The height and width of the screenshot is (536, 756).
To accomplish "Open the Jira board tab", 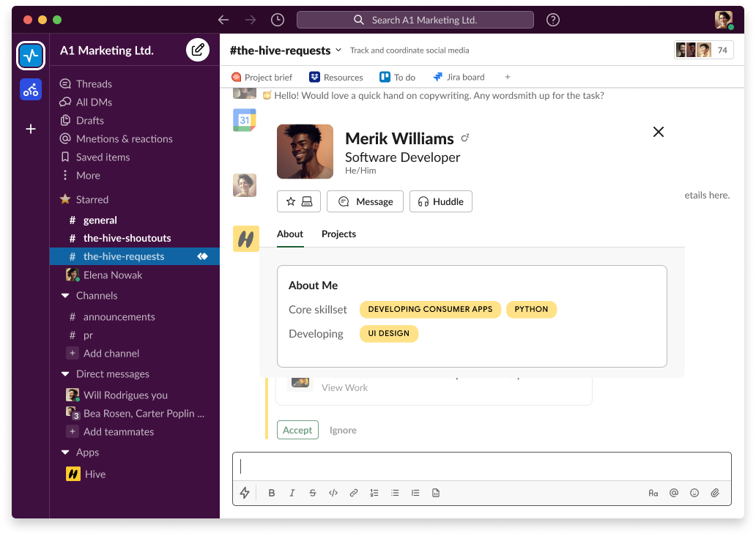I will pyautogui.click(x=459, y=77).
